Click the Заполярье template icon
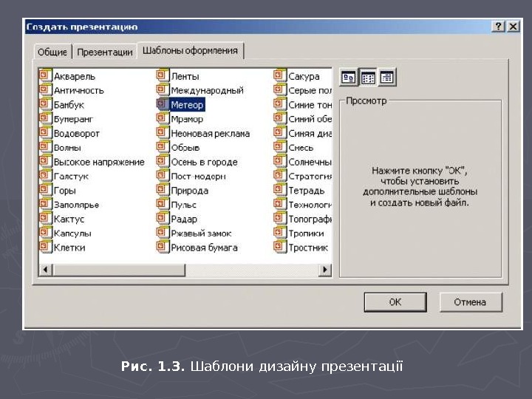Viewport: 532px width, 399px height. click(45, 204)
